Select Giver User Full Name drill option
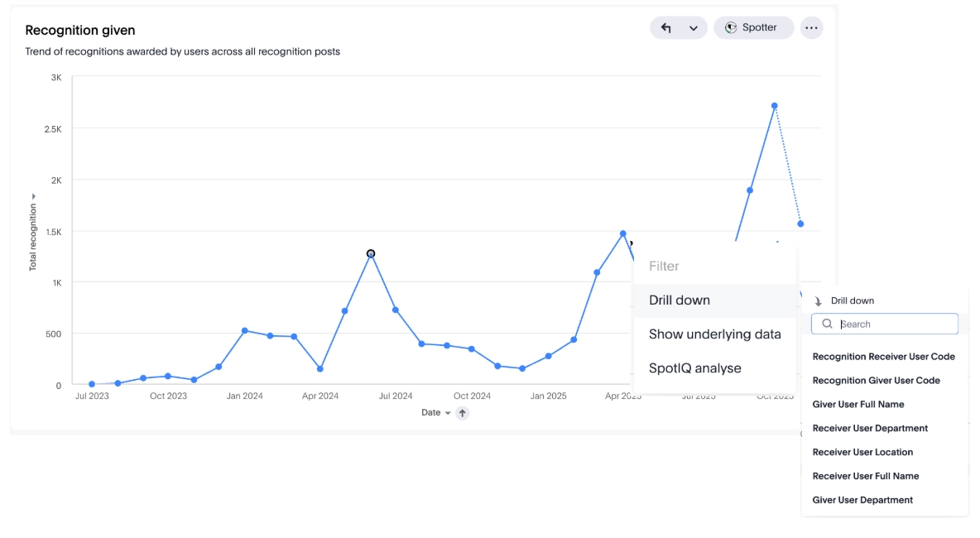 click(x=858, y=404)
